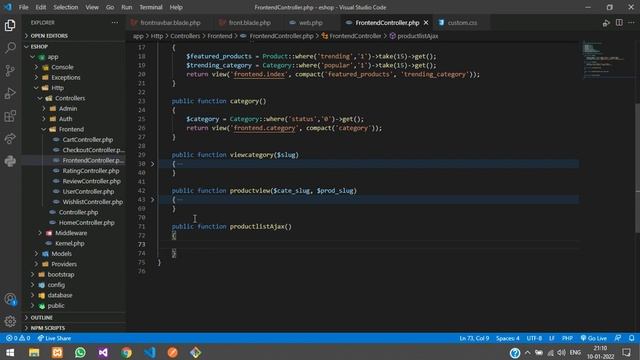
Task: Open Visual Studio purple icon in taskbar
Action: pyautogui.click(x=103, y=352)
